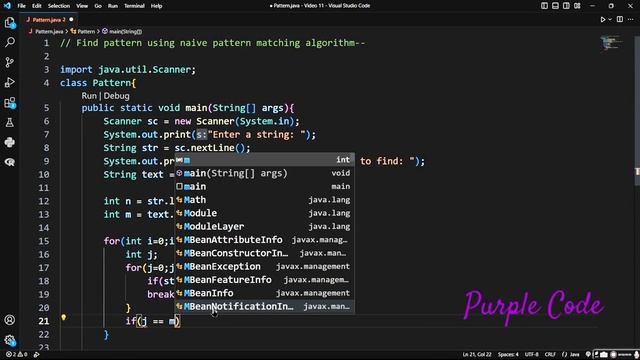Click line number 12 in the gutter

[x=44, y=201]
